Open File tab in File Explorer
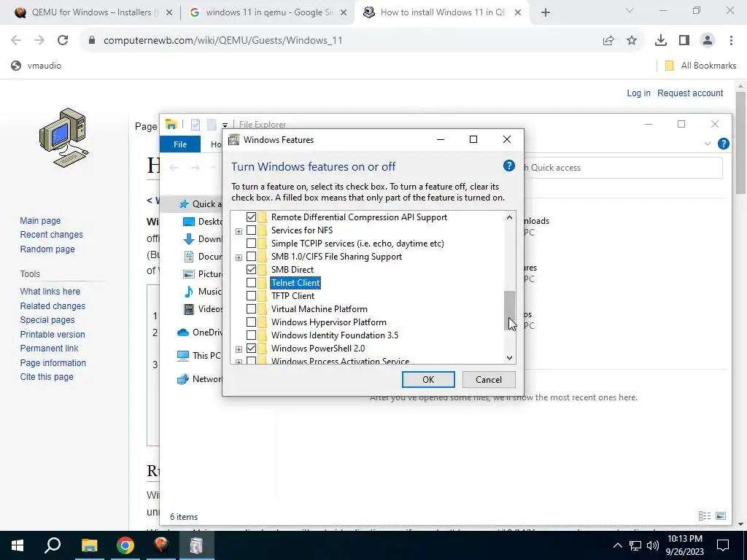 [x=180, y=144]
